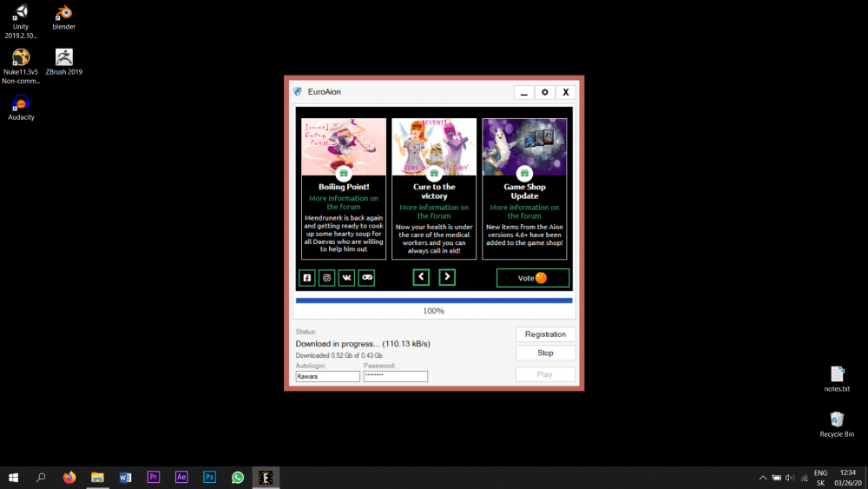The width and height of the screenshot is (868, 489).
Task: Open the Blender desktop shortcut
Action: (x=63, y=17)
